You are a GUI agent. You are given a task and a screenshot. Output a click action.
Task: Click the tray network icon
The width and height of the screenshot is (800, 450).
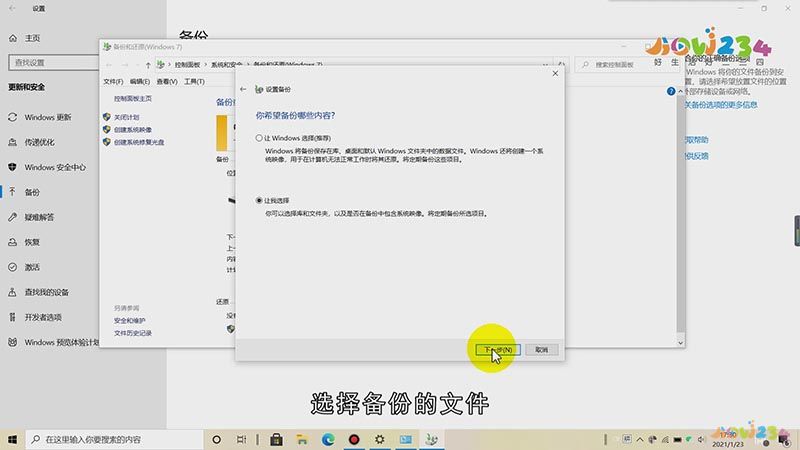click(x=665, y=439)
